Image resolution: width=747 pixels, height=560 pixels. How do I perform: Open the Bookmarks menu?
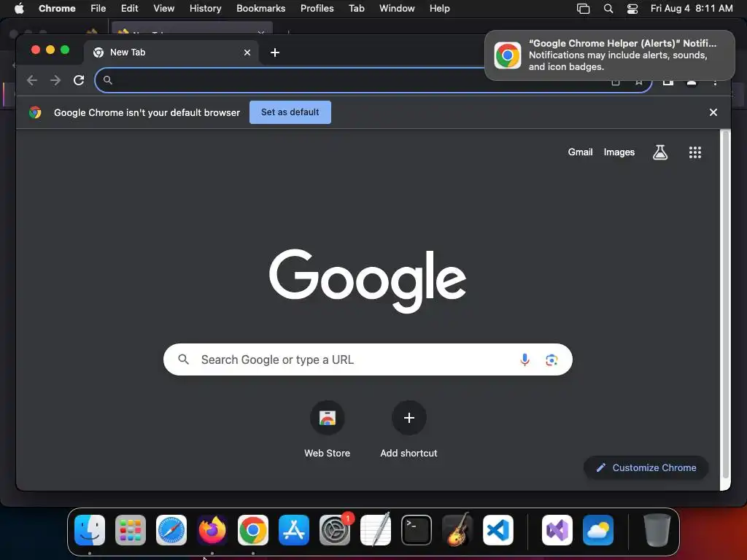pyautogui.click(x=260, y=9)
